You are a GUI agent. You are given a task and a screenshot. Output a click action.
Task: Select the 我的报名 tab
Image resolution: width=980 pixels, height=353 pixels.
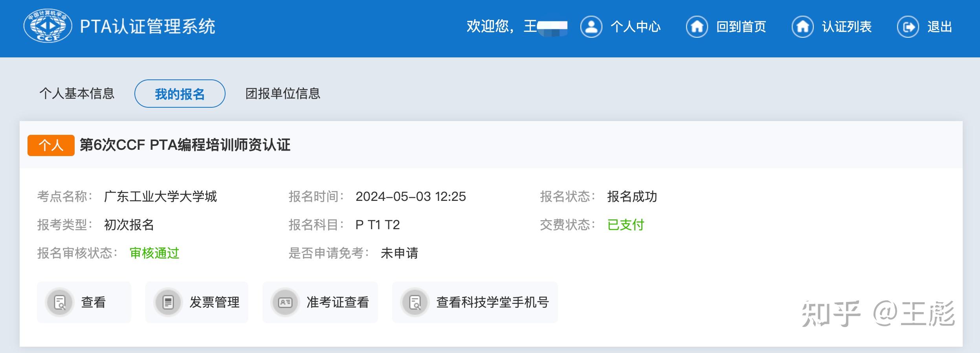point(180,94)
